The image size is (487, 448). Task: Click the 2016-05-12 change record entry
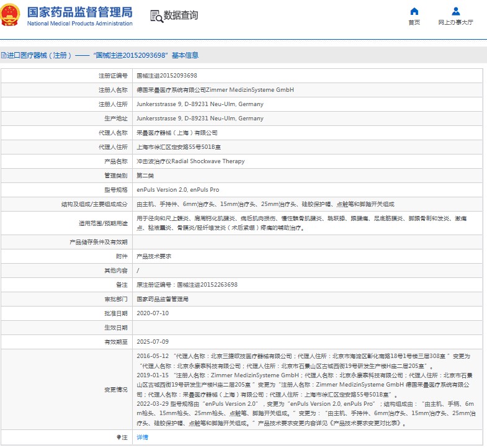[x=303, y=361]
